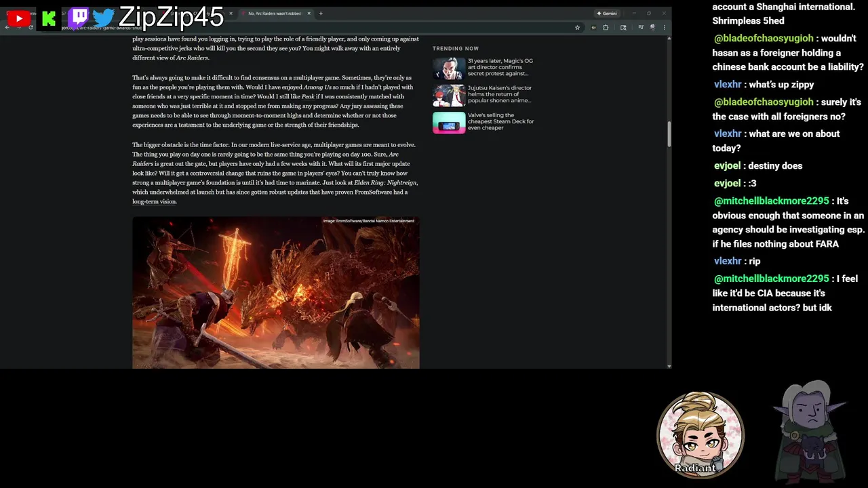Screen dimensions: 868x488
Task: Open the browser profile avatar icon
Action: [x=652, y=28]
